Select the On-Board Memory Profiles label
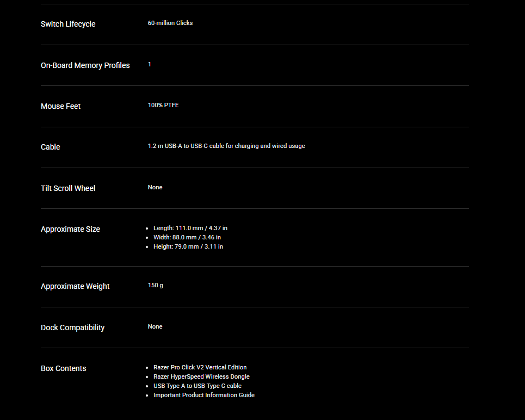525x420 pixels. click(85, 65)
